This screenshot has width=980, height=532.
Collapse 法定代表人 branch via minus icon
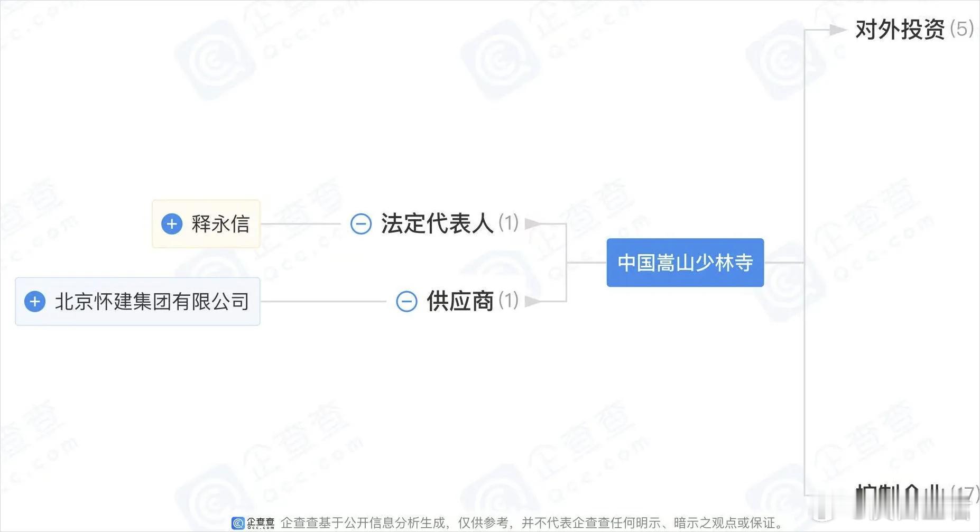(x=361, y=224)
